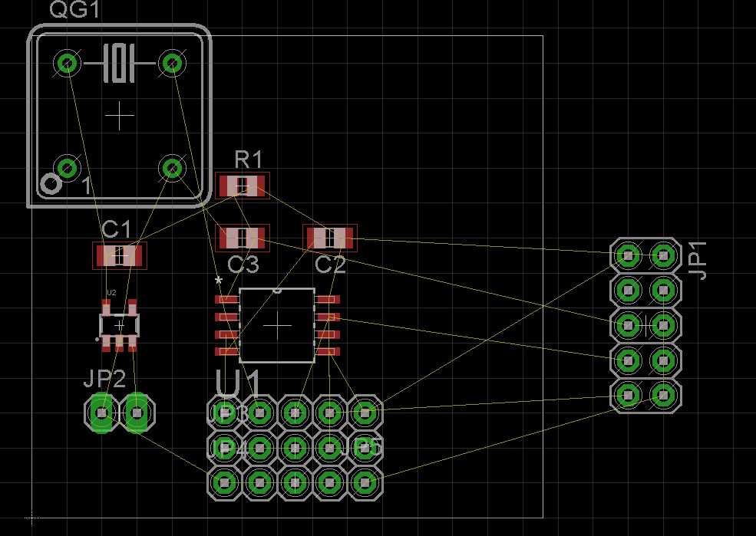Viewport: 756px width, 536px height.
Task: Select the R1 label text
Action: pos(249,159)
